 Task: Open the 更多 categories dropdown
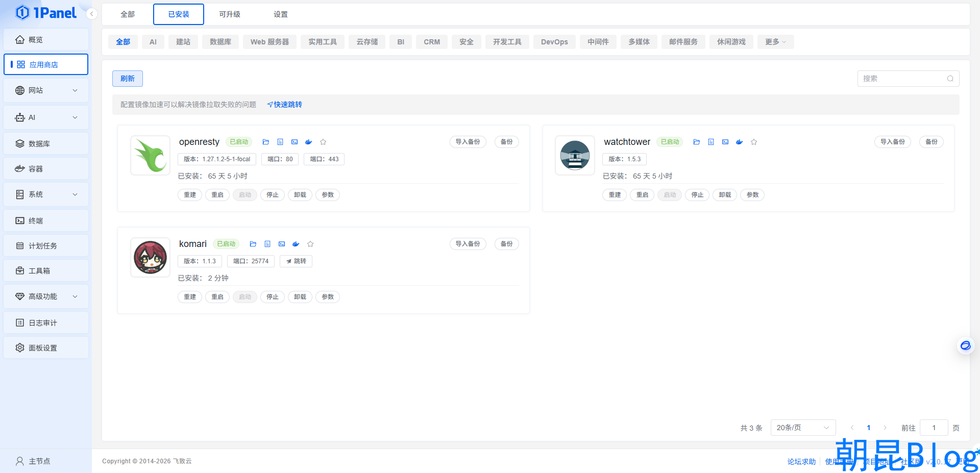pyautogui.click(x=775, y=42)
